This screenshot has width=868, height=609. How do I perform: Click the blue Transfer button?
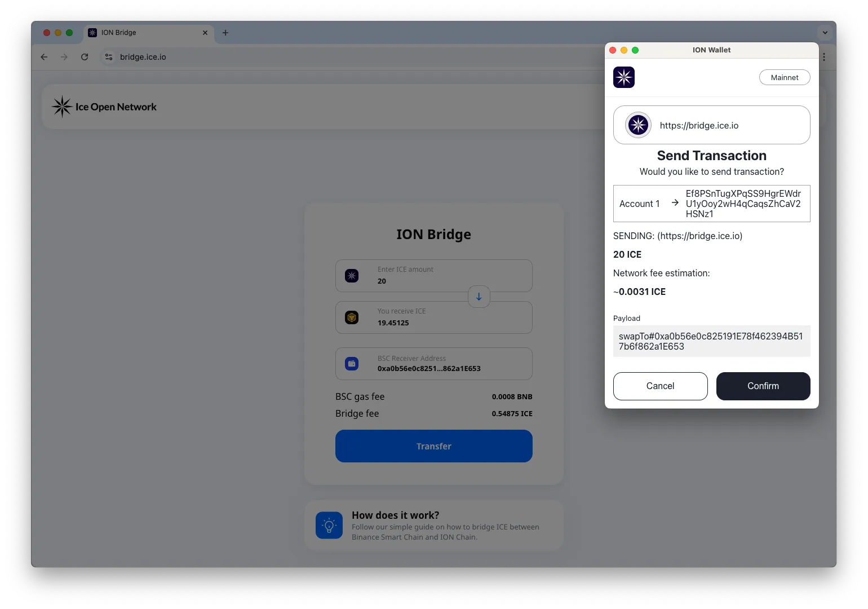point(434,446)
